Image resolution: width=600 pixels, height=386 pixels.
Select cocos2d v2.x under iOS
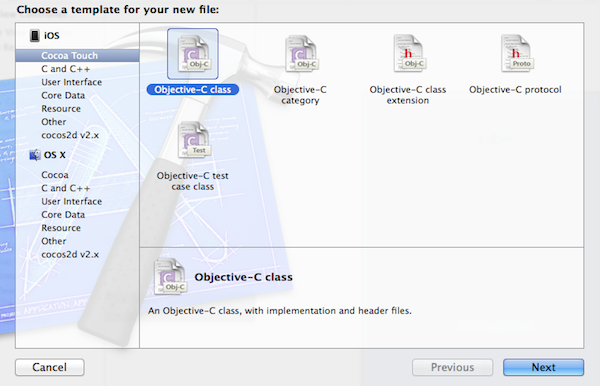pyautogui.click(x=70, y=135)
